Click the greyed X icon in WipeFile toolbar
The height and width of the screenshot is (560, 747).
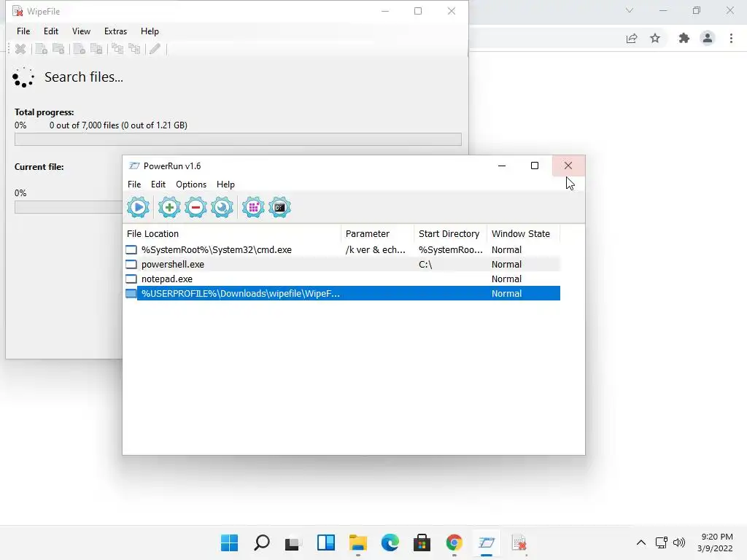(20, 49)
